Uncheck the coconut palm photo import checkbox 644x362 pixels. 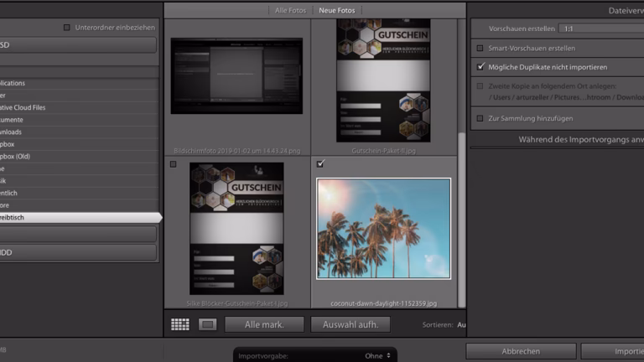(321, 164)
